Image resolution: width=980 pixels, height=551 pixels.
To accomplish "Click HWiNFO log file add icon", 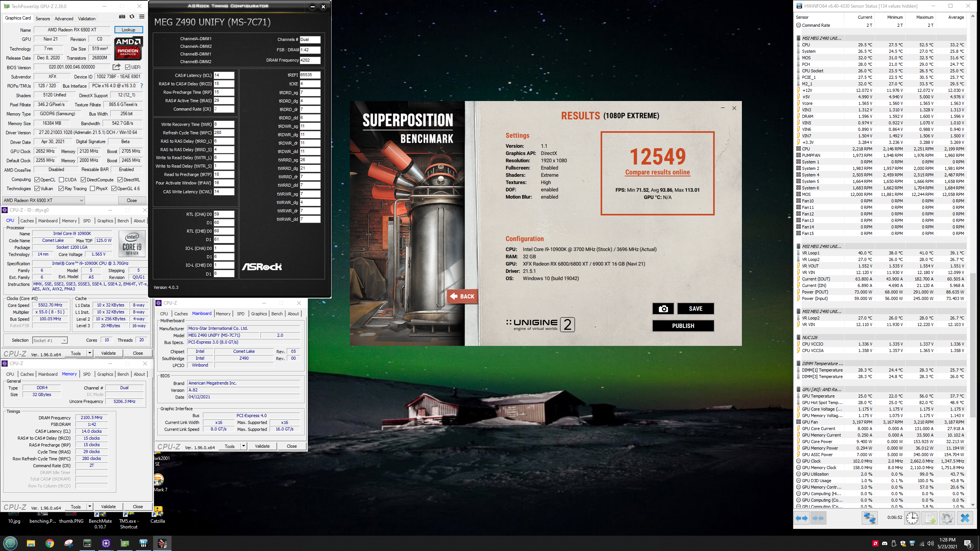I will pyautogui.click(x=930, y=518).
